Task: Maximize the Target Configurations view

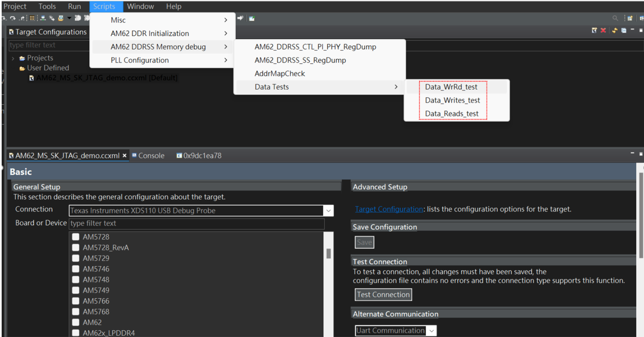Action: coord(641,30)
